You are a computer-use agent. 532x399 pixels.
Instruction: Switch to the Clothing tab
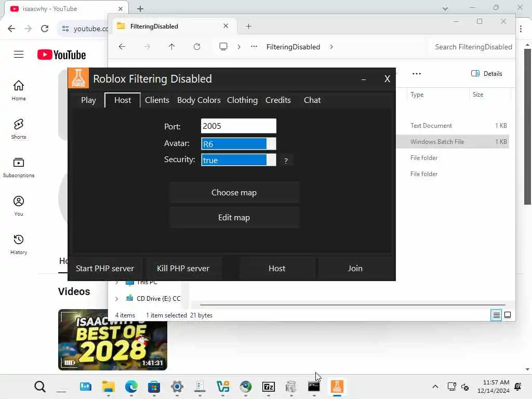click(242, 100)
